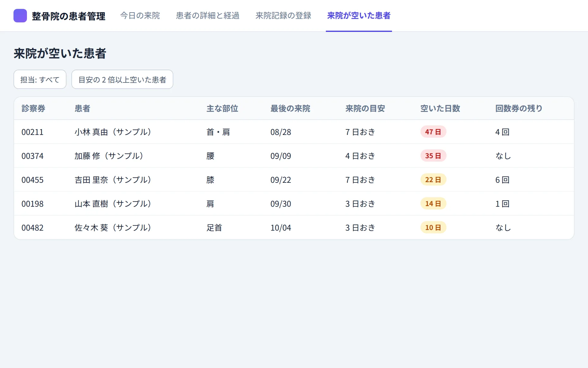Click last visit date 09/09
The width and height of the screenshot is (588, 368).
click(x=281, y=156)
